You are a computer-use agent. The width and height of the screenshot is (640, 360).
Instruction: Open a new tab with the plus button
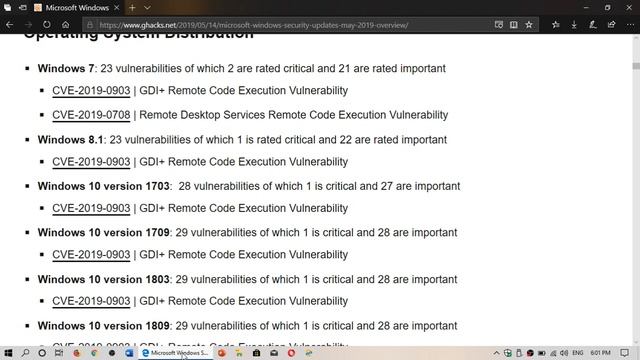(132, 8)
